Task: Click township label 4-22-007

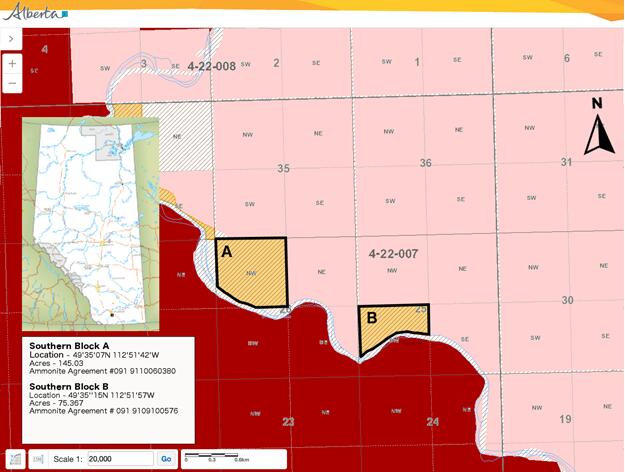Action: tap(393, 254)
